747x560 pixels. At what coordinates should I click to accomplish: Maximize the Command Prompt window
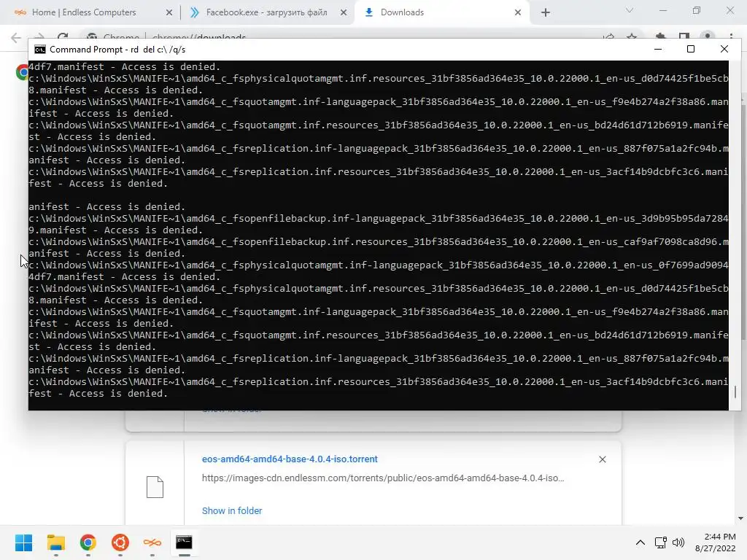(x=691, y=49)
